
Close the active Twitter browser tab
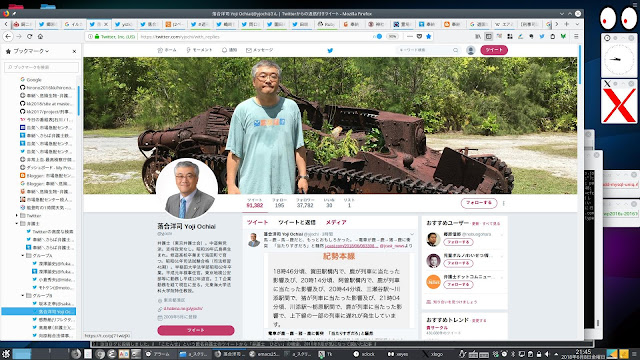coord(106,24)
